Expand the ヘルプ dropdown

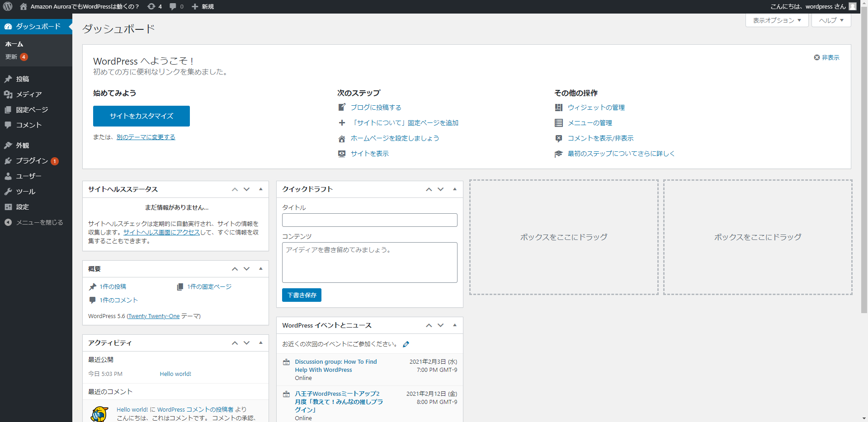[830, 20]
